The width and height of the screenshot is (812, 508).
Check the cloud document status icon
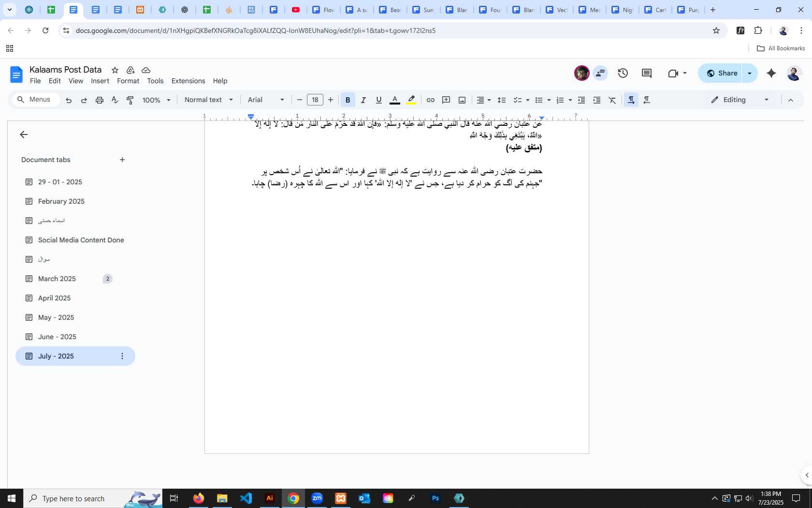pos(146,70)
